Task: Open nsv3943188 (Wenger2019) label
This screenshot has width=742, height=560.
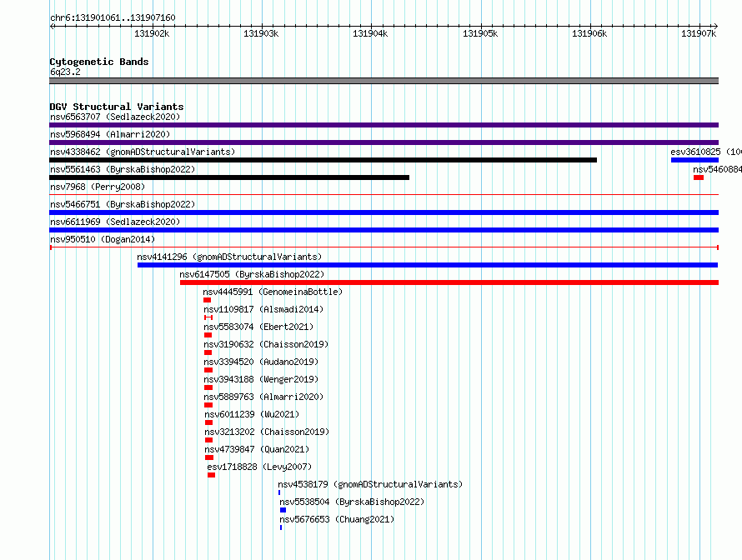Action: [261, 379]
